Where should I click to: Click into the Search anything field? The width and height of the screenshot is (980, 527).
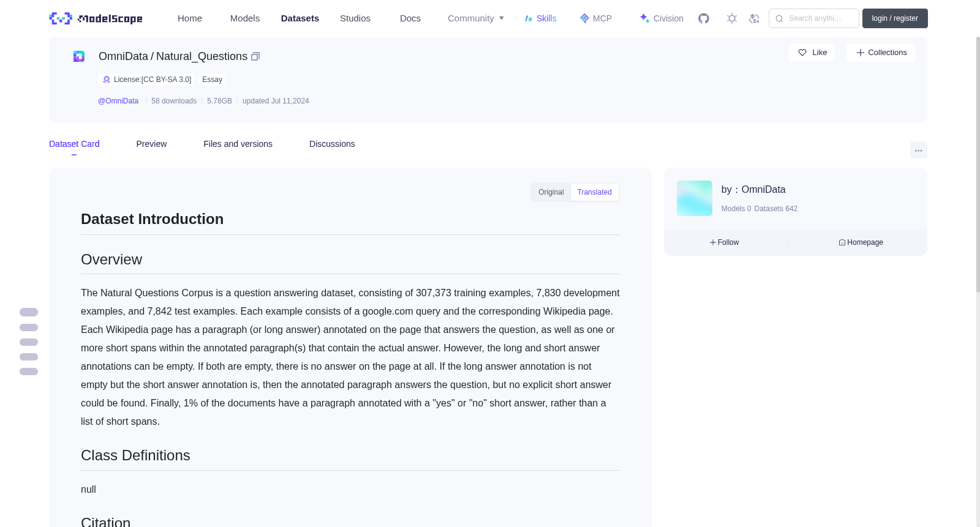814,18
